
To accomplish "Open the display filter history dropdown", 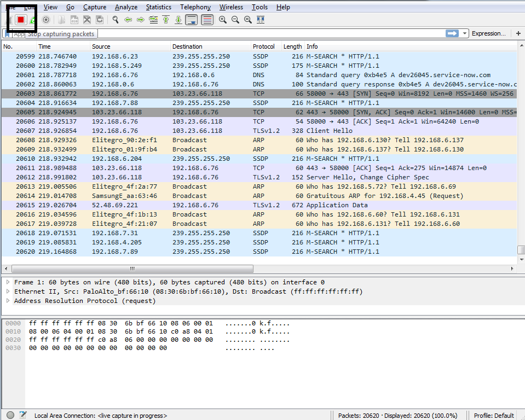I will (465, 33).
